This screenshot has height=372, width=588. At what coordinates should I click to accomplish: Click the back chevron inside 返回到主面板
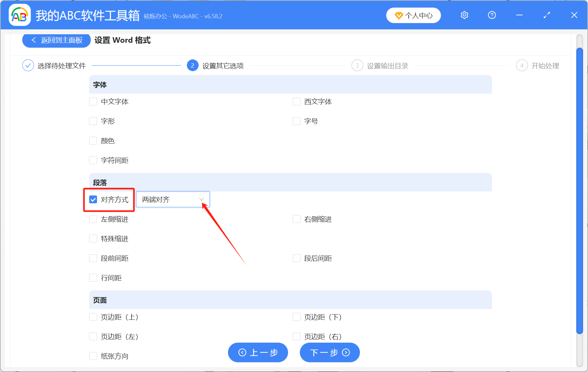[x=34, y=40]
